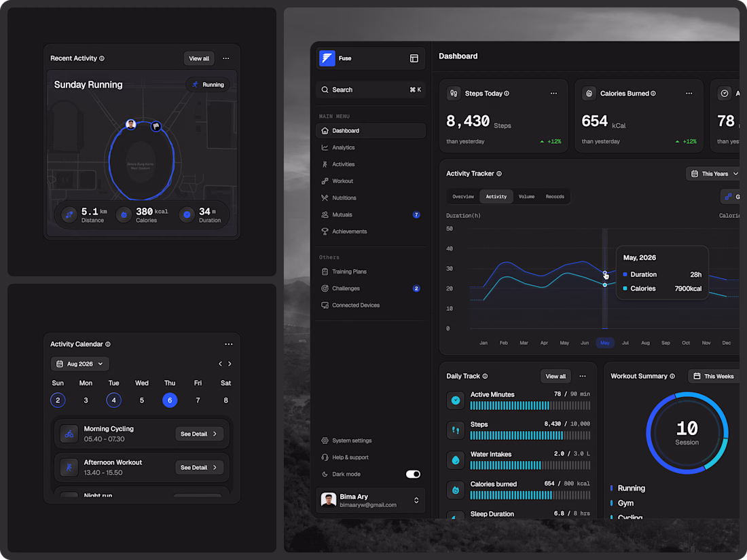
Task: Open the Aug 2026 month dropdown
Action: coord(80,364)
